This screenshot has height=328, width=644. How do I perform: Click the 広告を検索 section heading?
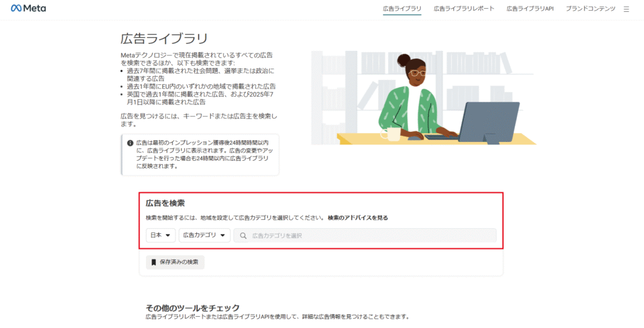point(165,203)
